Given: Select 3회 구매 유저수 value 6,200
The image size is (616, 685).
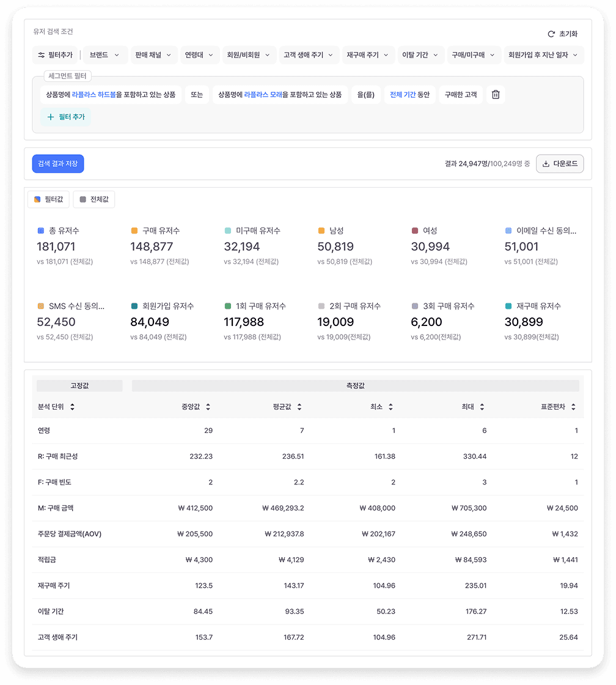Looking at the screenshot, I should point(427,322).
